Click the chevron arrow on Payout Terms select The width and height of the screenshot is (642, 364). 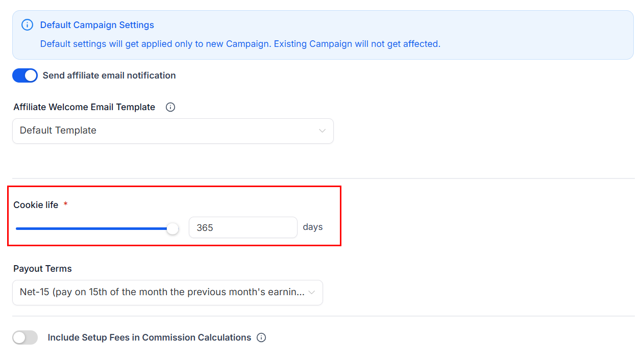coord(311,293)
